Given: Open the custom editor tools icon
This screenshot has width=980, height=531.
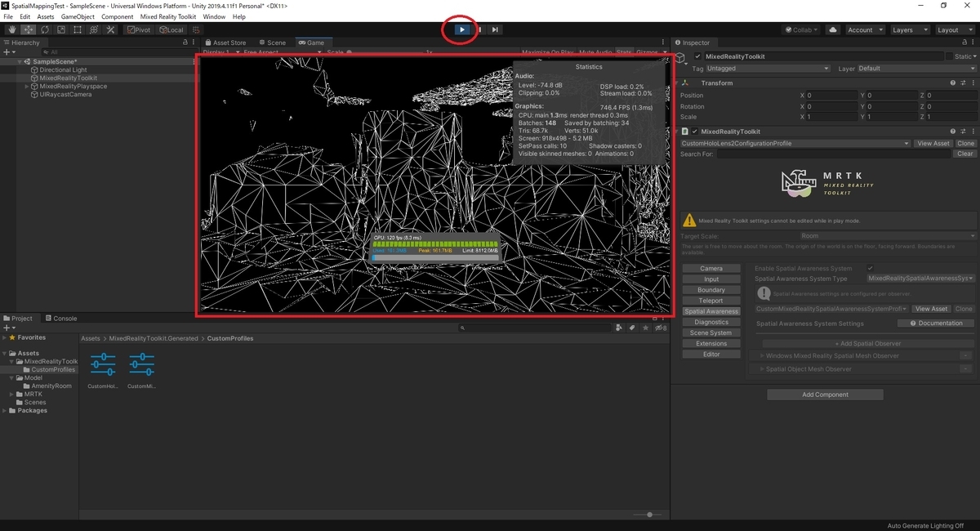Looking at the screenshot, I should click(109, 30).
